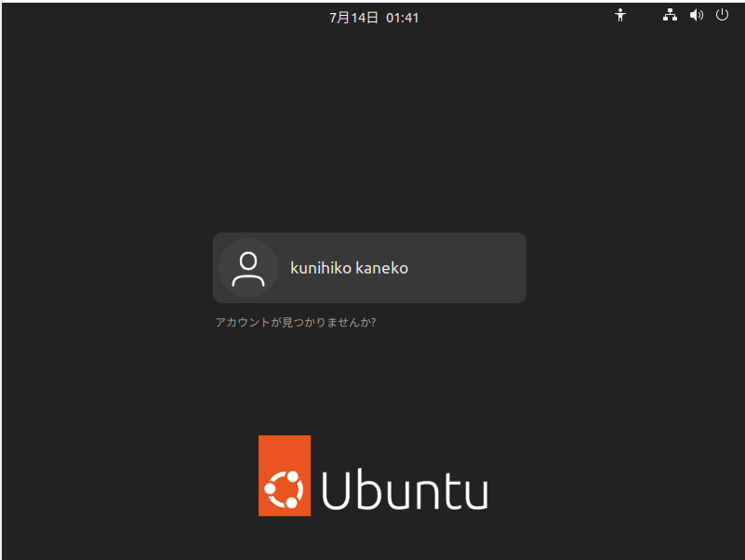The width and height of the screenshot is (745, 560).
Task: Click the user avatar icon
Action: [x=248, y=268]
